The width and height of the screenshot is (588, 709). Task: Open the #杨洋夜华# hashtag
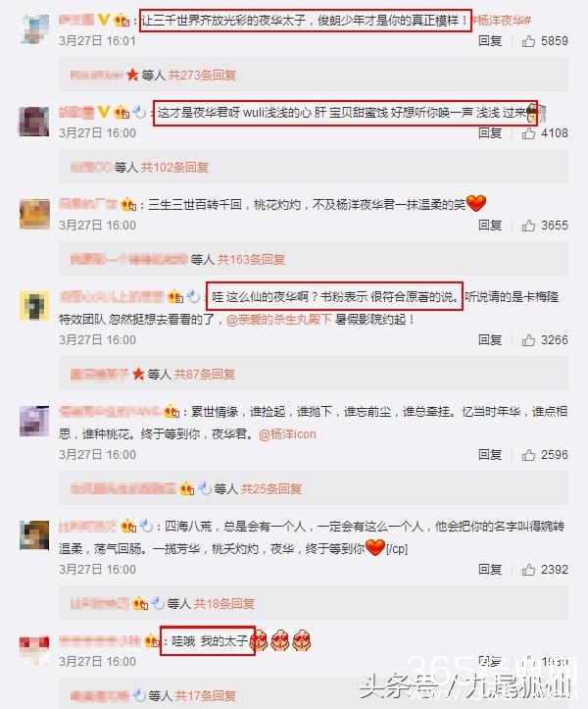pyautogui.click(x=502, y=21)
